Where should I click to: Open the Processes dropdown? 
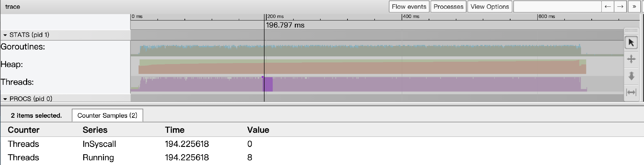[x=448, y=7]
